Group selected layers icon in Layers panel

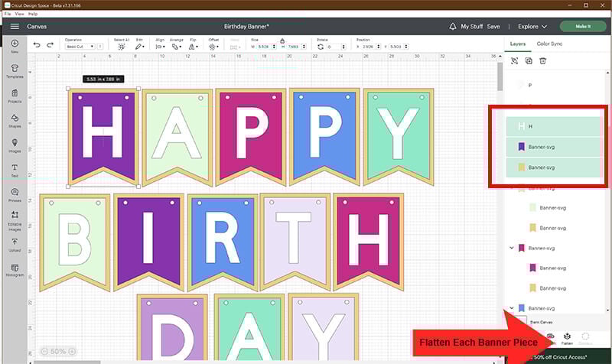point(514,61)
